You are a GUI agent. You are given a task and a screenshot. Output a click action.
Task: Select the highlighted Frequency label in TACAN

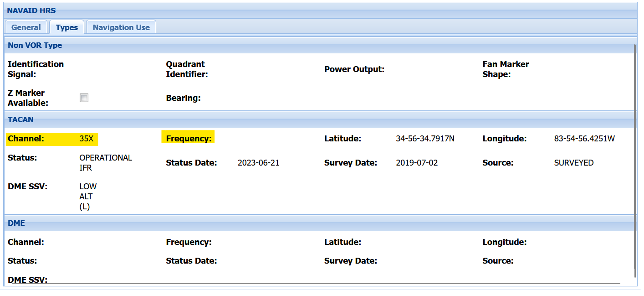[189, 139]
